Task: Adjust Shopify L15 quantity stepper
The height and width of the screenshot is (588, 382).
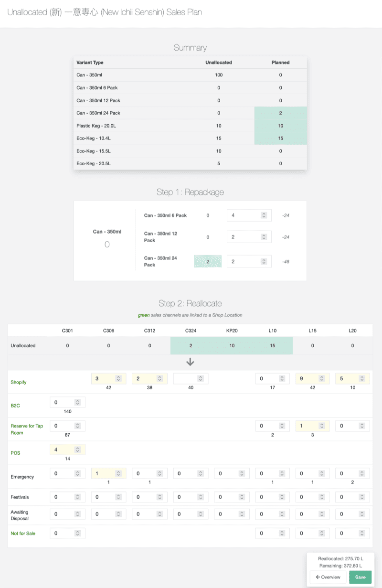Action: click(323, 379)
